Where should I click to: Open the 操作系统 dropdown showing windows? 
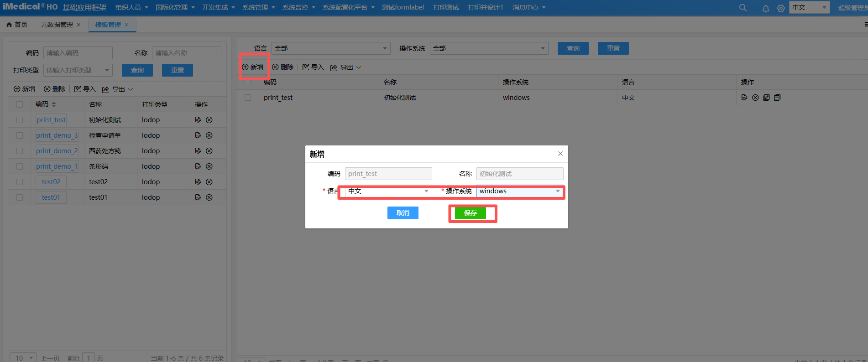[519, 191]
